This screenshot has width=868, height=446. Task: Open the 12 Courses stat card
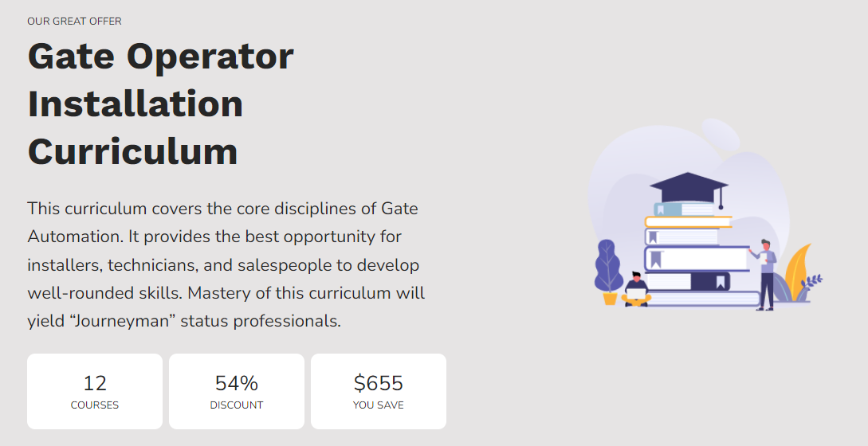pos(95,391)
